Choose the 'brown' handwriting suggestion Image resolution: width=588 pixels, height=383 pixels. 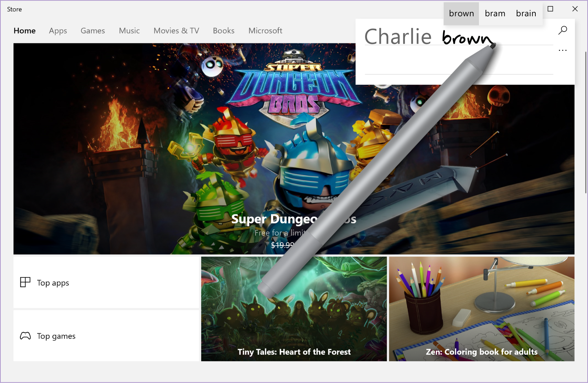(x=461, y=13)
